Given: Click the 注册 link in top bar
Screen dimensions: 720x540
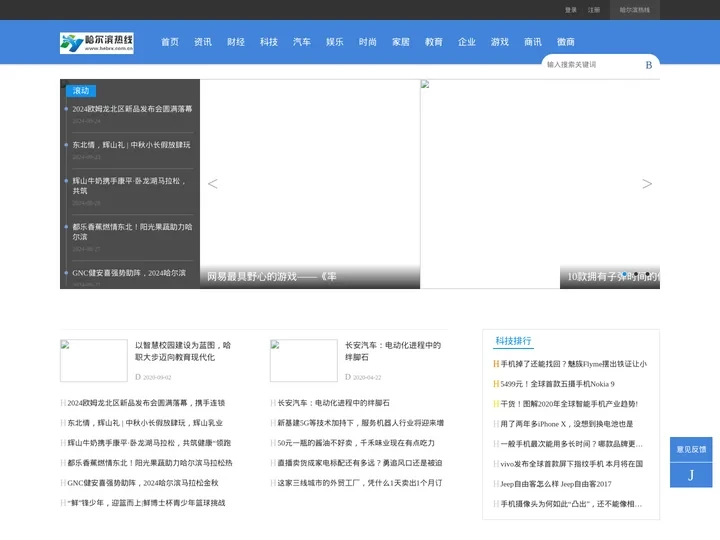Looking at the screenshot, I should tap(594, 10).
